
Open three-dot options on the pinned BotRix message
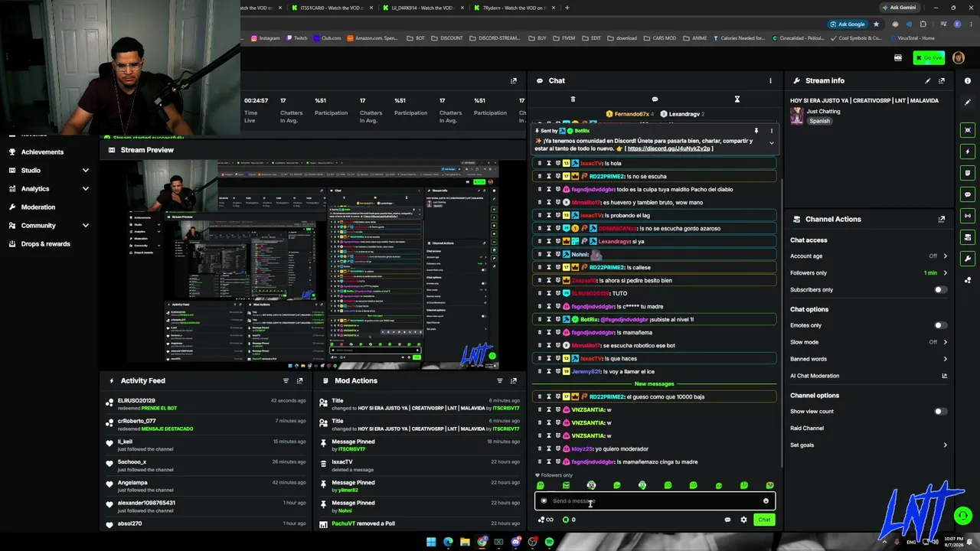[771, 131]
